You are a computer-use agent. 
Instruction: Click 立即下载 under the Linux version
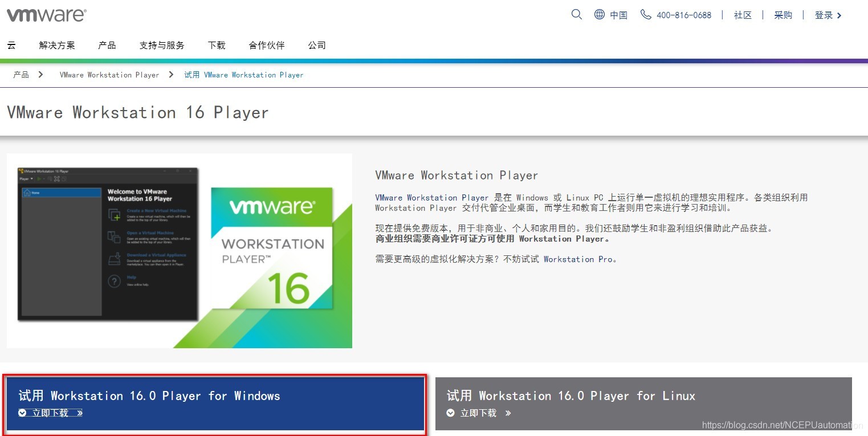(479, 413)
